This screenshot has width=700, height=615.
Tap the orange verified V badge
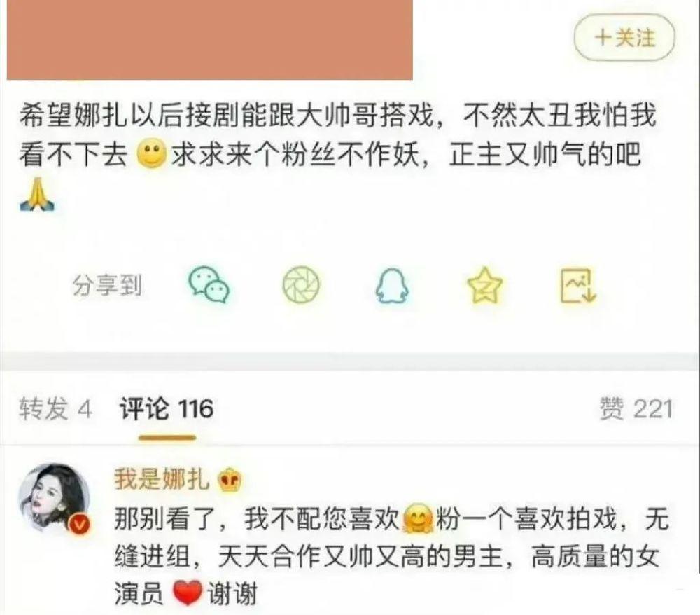(78, 525)
